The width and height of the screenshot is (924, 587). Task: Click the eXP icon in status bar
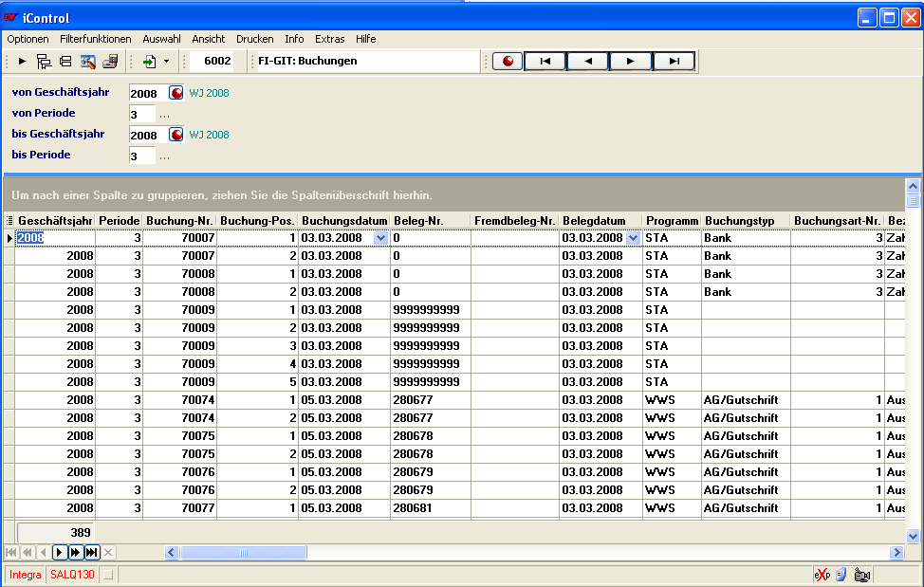pos(822,575)
